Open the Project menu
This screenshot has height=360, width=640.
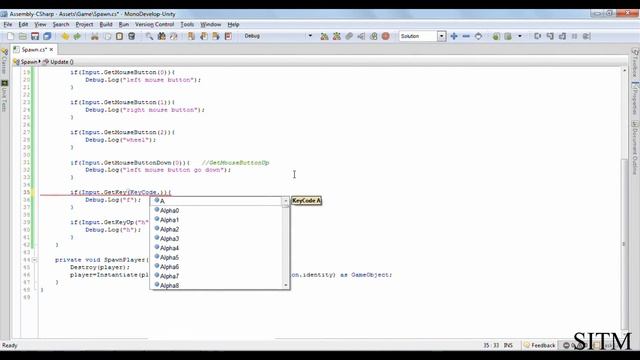(84, 24)
